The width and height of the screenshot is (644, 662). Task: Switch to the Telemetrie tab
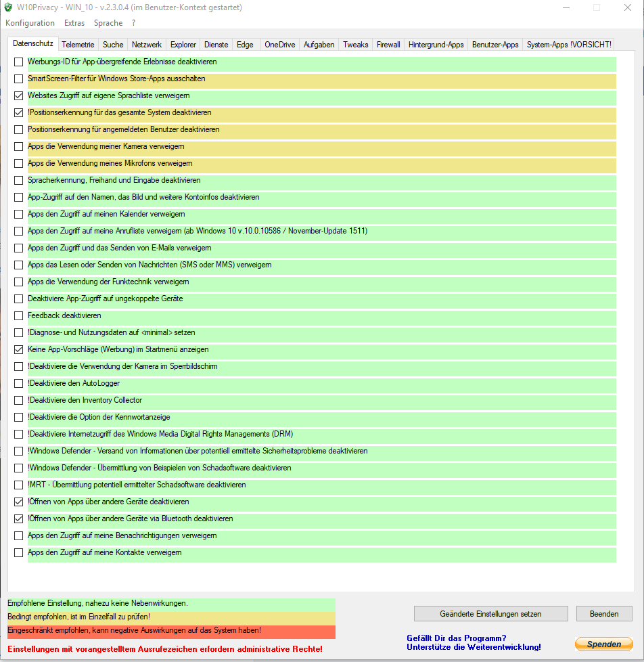[78, 45]
